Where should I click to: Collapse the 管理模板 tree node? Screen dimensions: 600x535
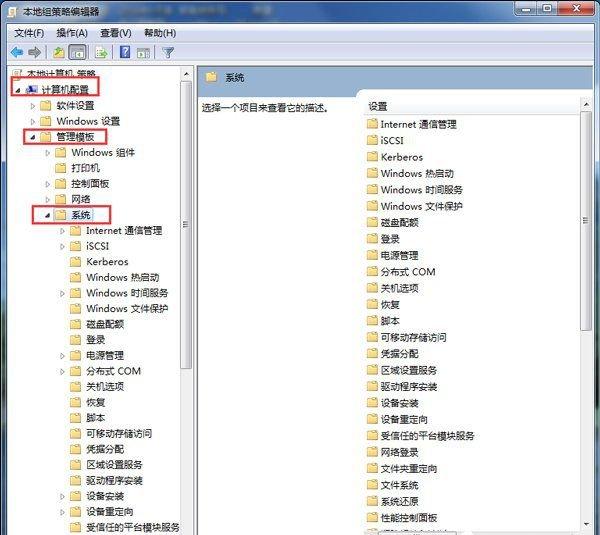point(33,137)
